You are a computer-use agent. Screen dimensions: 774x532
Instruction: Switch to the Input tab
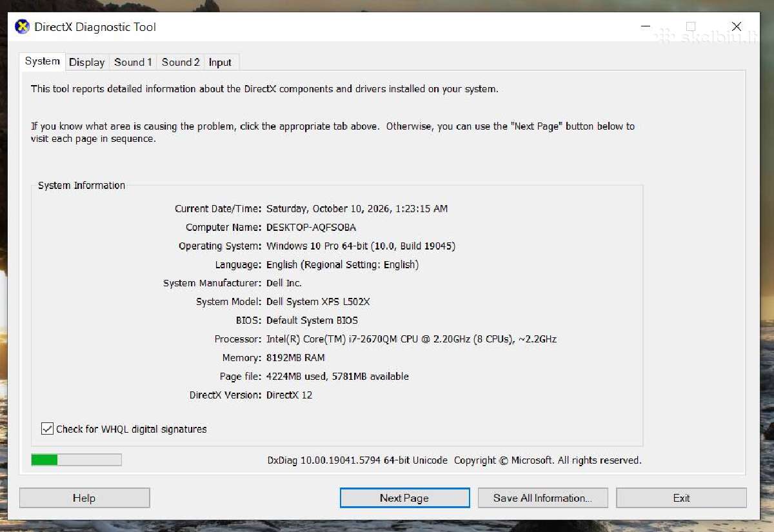221,63
